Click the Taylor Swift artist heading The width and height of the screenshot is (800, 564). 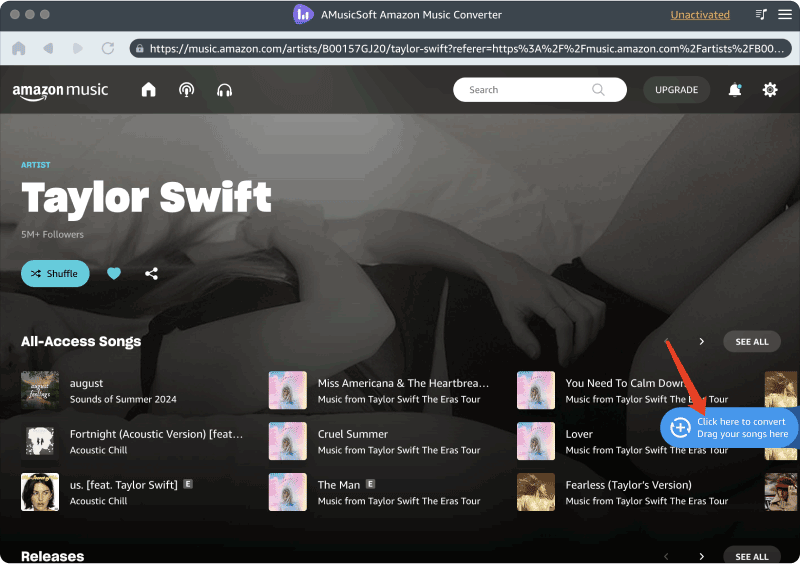click(x=146, y=199)
